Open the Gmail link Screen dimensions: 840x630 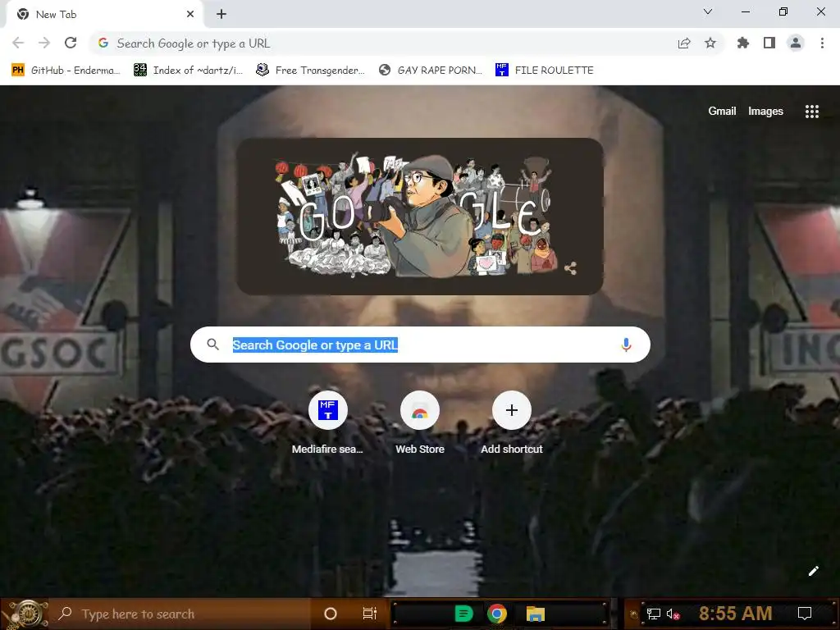tap(722, 111)
